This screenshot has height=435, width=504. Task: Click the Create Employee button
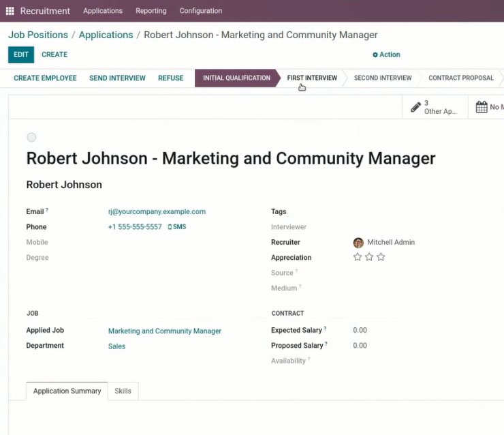click(x=46, y=78)
